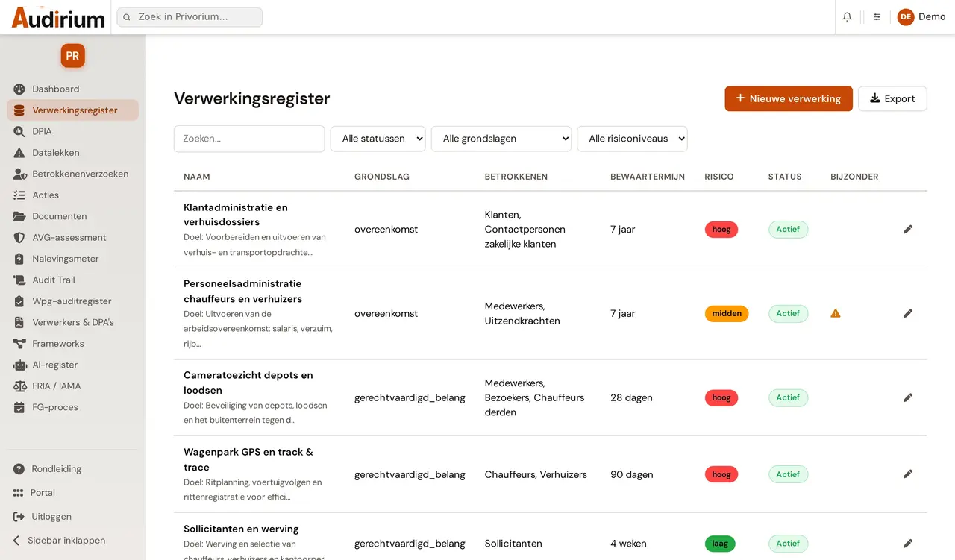Edit Klantadministratie en verhuisdossiers with pencil icon
Viewport: 955px width, 560px height.
point(908,229)
